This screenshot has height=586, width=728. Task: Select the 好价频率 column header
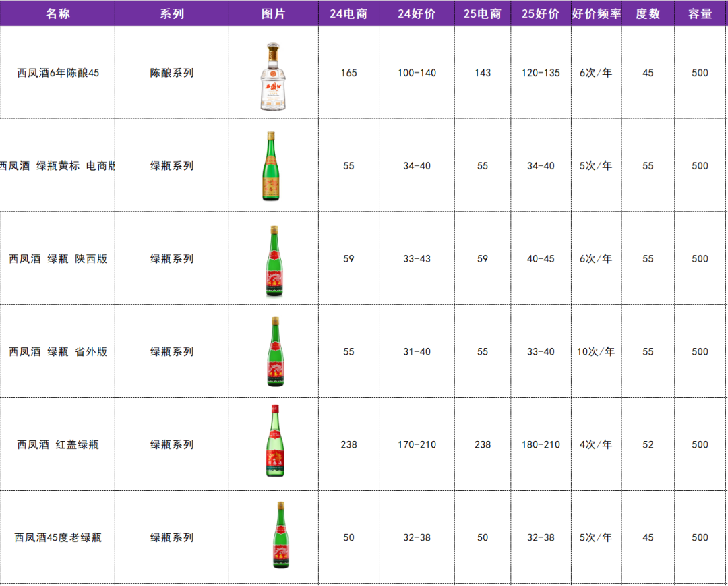(596, 13)
